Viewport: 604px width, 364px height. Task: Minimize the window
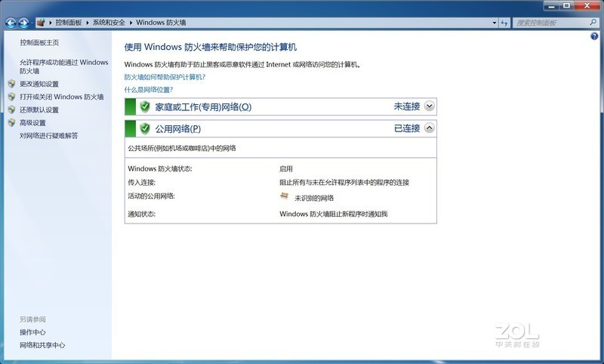pos(551,6)
